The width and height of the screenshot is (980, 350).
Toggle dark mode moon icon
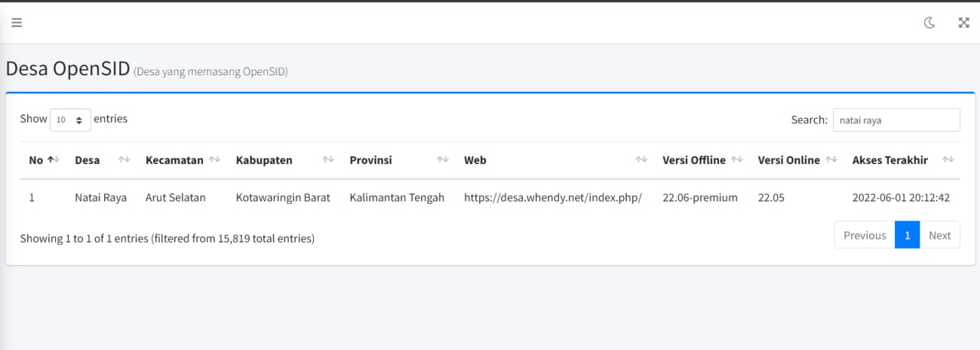tap(929, 23)
